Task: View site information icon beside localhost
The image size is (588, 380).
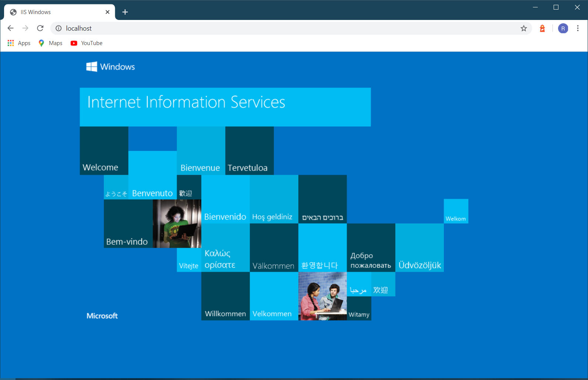Action: [58, 28]
